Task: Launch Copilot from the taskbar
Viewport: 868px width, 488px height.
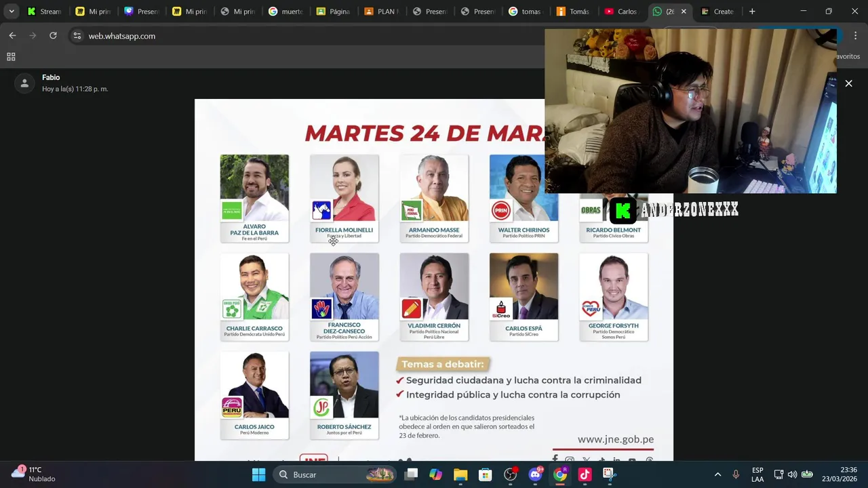Action: (436, 474)
